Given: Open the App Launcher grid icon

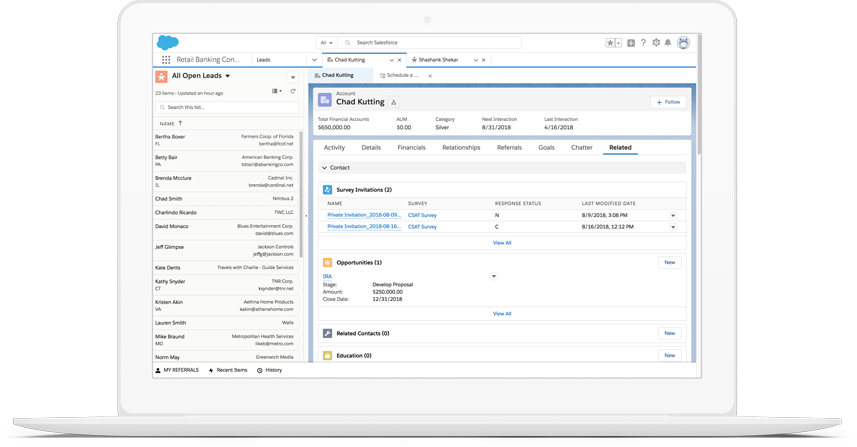Looking at the screenshot, I should 166,60.
